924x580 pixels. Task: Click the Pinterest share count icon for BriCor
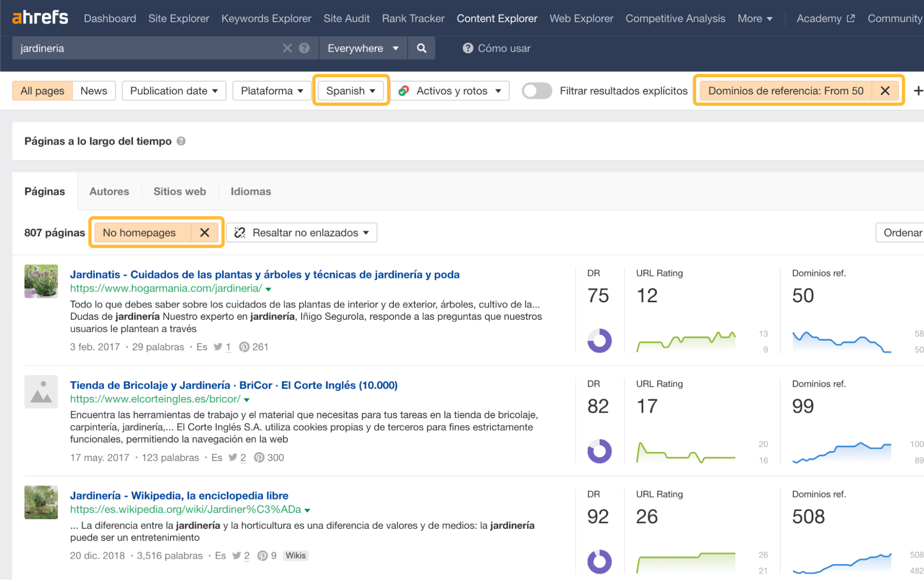[259, 458]
